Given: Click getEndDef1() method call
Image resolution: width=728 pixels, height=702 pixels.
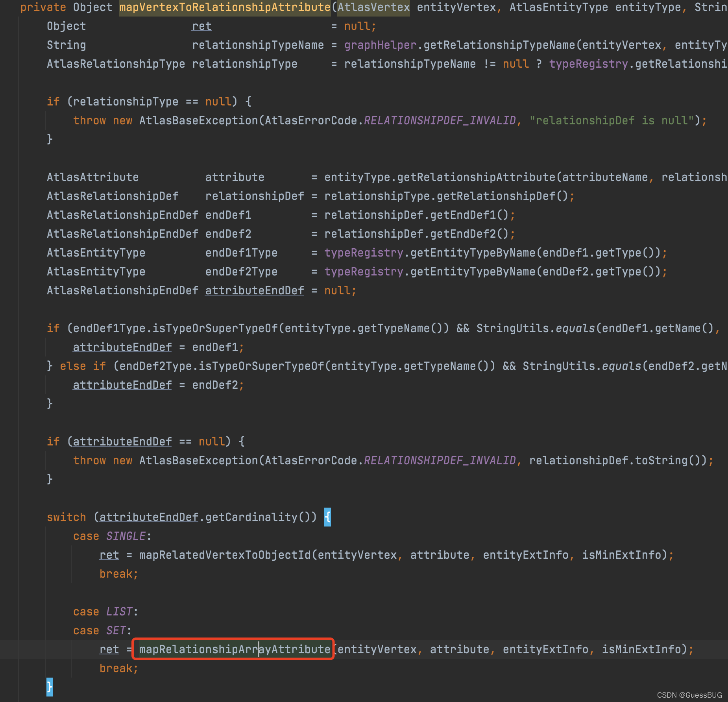Looking at the screenshot, I should 469,215.
